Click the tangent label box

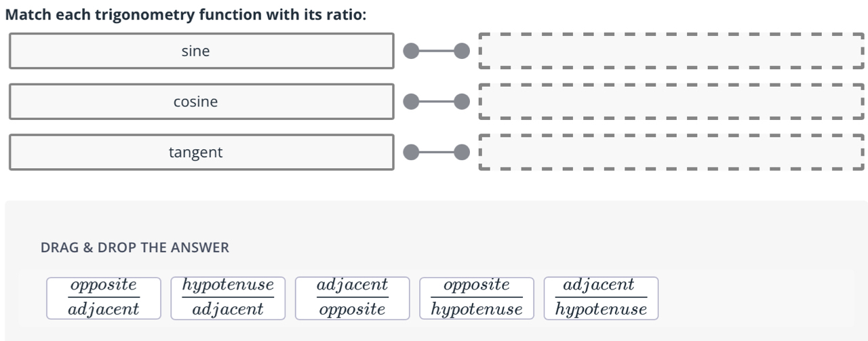[201, 153]
